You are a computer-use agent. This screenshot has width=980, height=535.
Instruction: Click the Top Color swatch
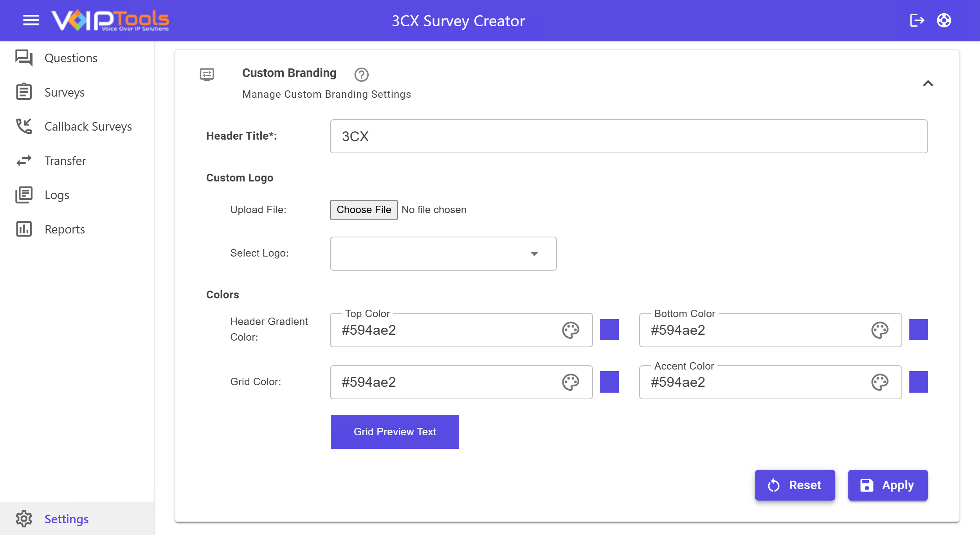coord(609,330)
